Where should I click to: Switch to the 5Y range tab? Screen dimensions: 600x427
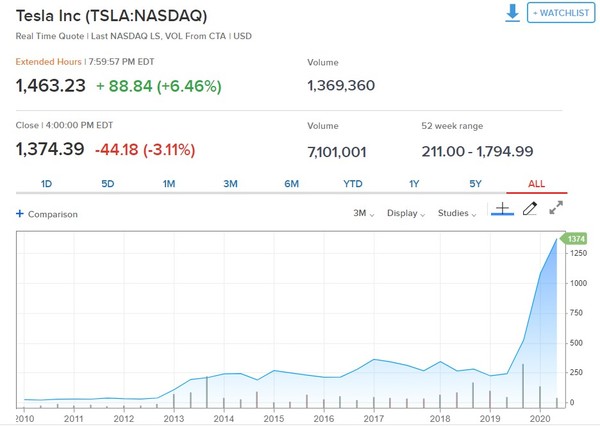pos(475,184)
